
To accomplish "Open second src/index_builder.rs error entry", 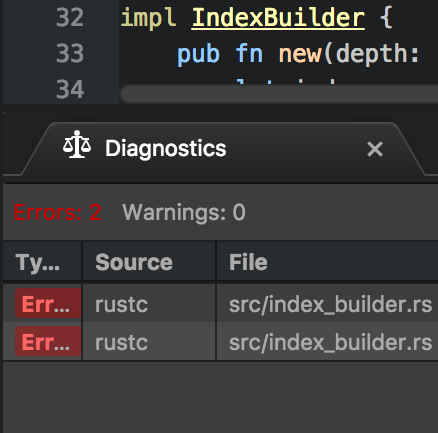I will point(330,342).
